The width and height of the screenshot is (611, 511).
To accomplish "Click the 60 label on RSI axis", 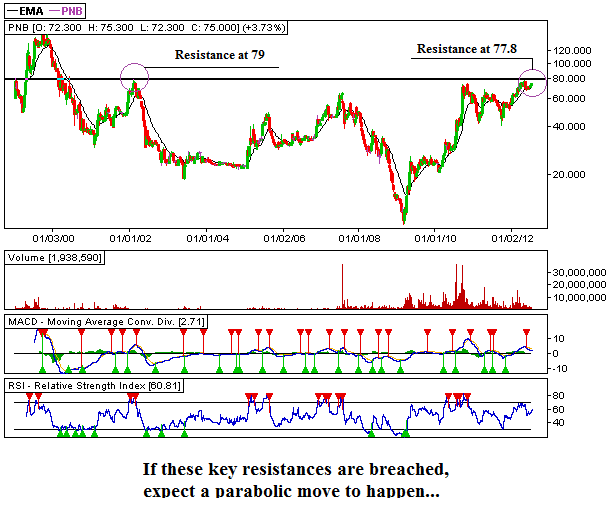I will pos(558,409).
